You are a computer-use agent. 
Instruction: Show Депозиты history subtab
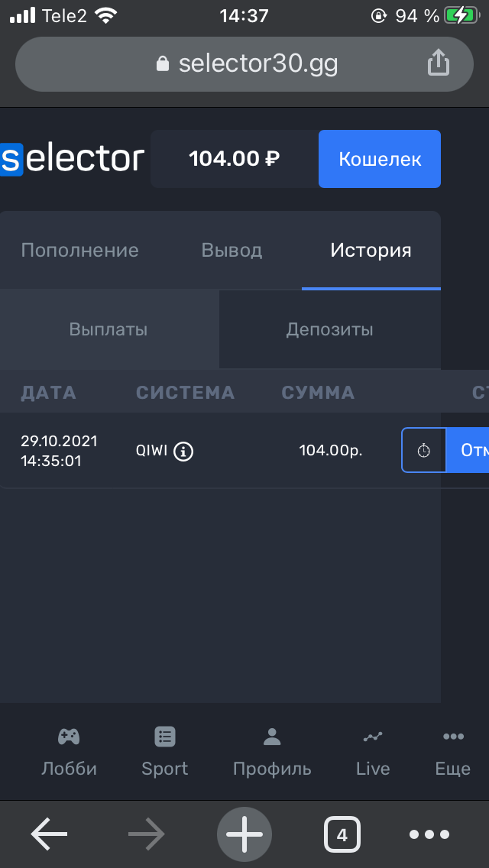click(329, 330)
